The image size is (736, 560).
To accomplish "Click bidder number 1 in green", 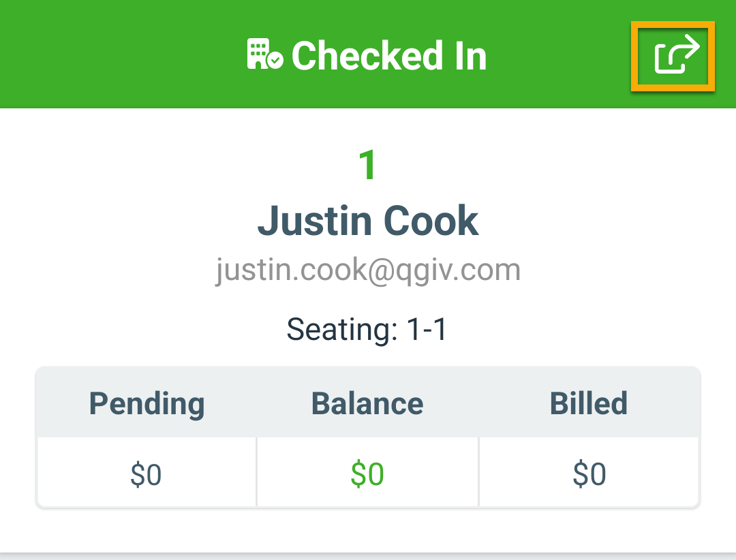I will [x=367, y=165].
